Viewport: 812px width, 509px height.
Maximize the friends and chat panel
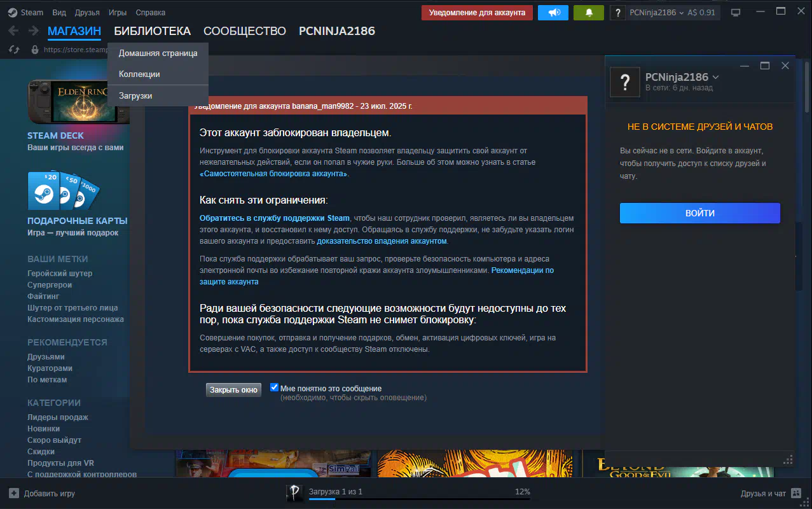765,66
